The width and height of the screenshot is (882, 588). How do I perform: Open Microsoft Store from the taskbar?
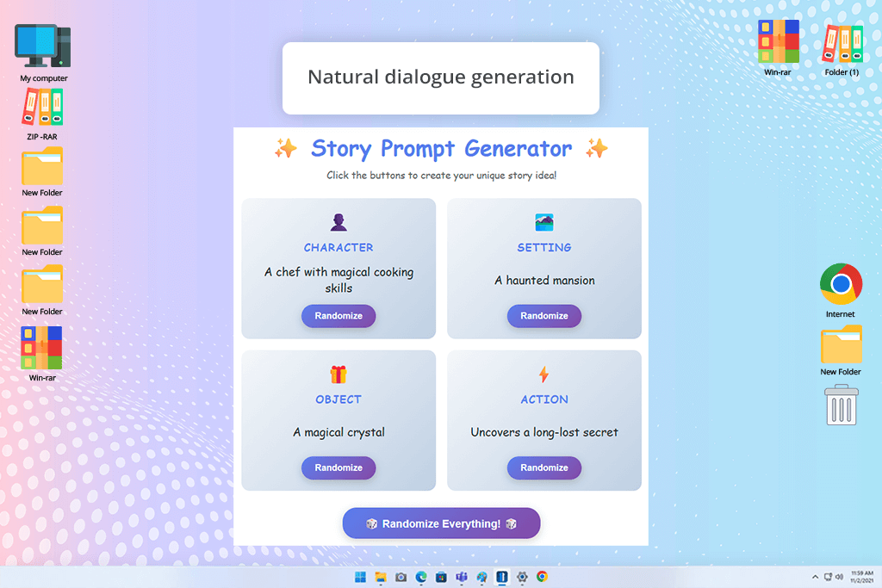[442, 578]
